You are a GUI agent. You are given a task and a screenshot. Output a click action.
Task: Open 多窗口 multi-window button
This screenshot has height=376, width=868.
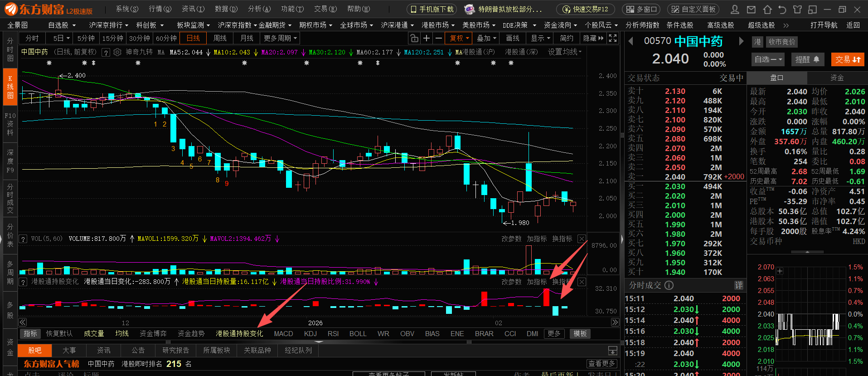coord(641,9)
